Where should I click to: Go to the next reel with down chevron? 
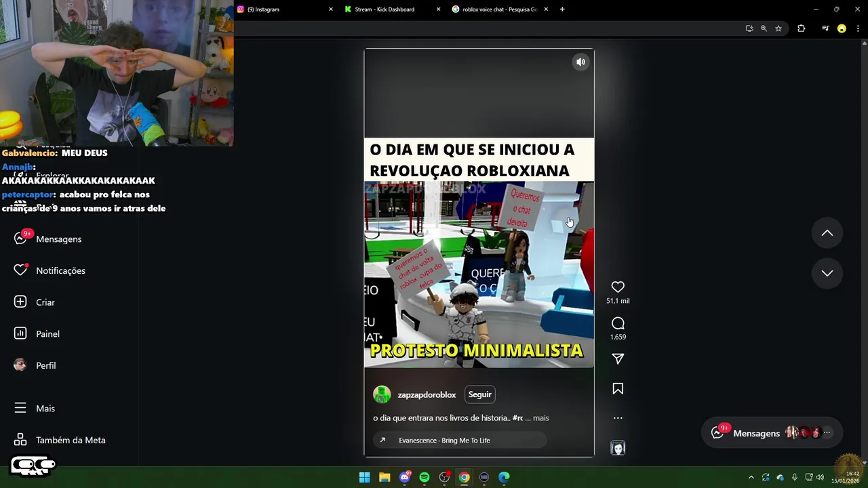click(x=827, y=273)
